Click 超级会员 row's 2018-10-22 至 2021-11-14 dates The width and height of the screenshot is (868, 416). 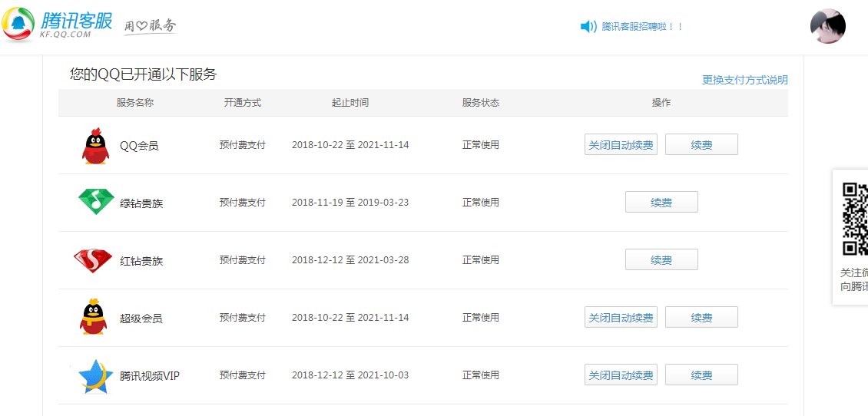[x=350, y=318]
